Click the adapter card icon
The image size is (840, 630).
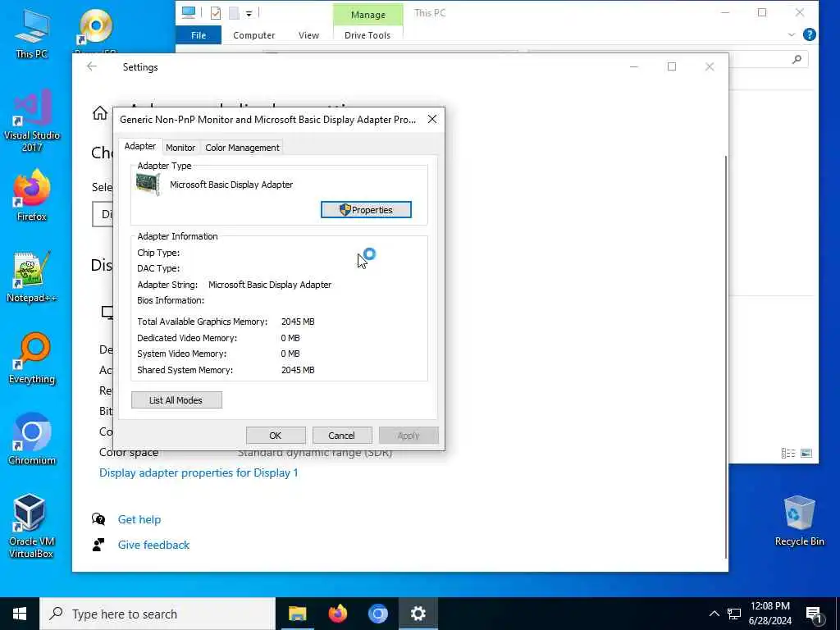click(x=148, y=185)
